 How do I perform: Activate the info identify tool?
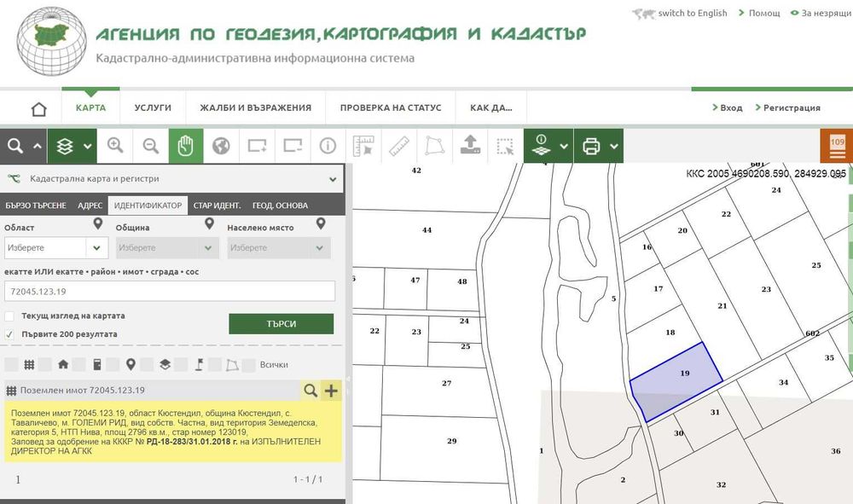[328, 146]
